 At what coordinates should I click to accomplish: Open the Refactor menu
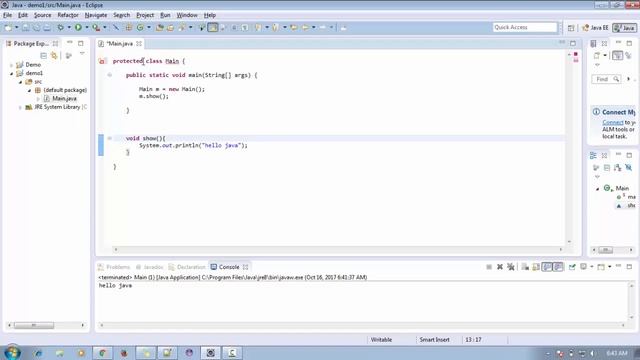68,15
